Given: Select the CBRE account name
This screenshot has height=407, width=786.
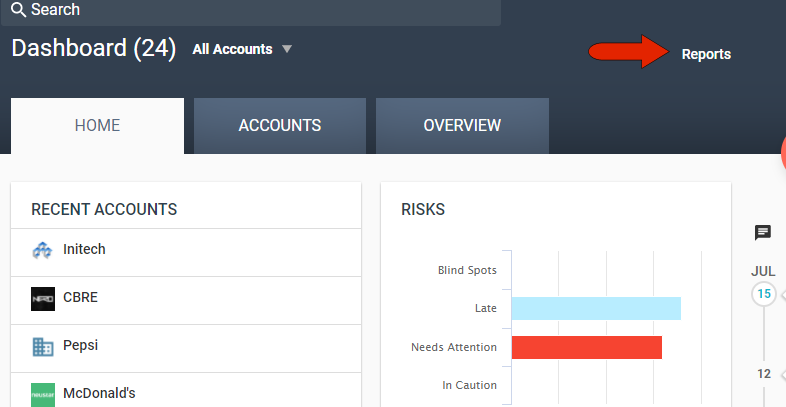Looking at the screenshot, I should coord(80,298).
